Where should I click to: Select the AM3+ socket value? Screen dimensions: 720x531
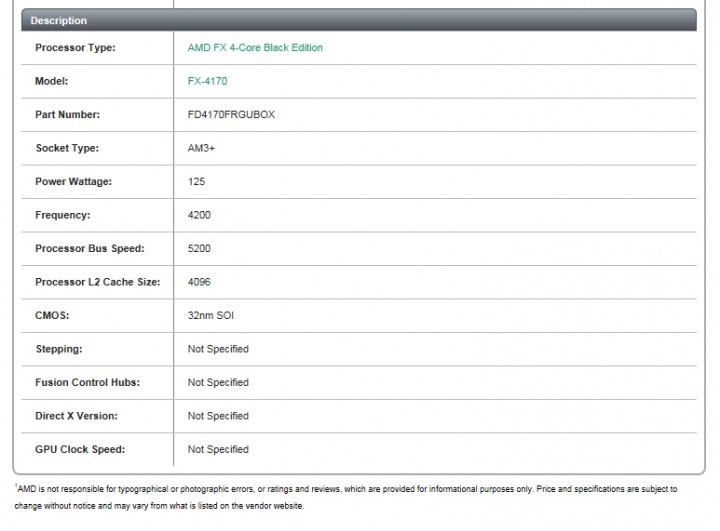(x=200, y=148)
